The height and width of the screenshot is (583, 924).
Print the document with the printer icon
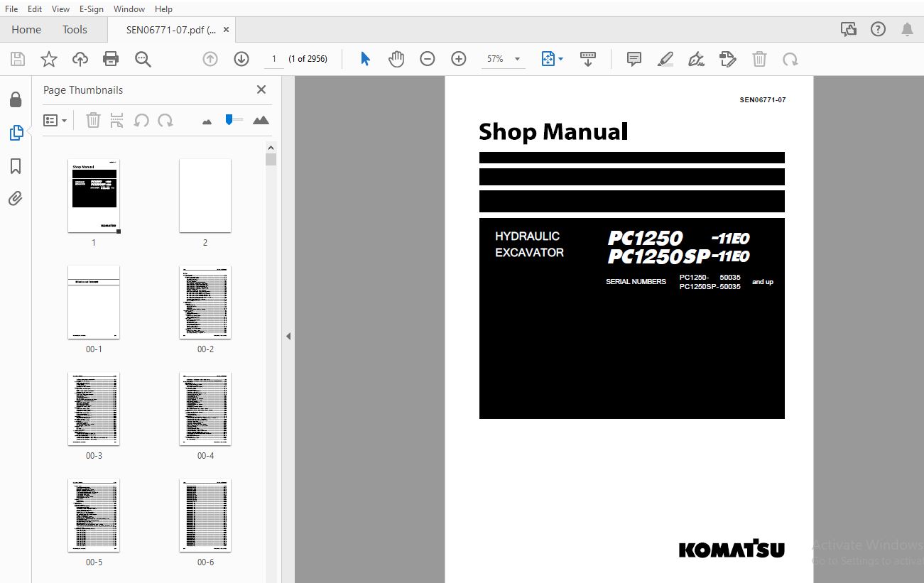[x=111, y=59]
